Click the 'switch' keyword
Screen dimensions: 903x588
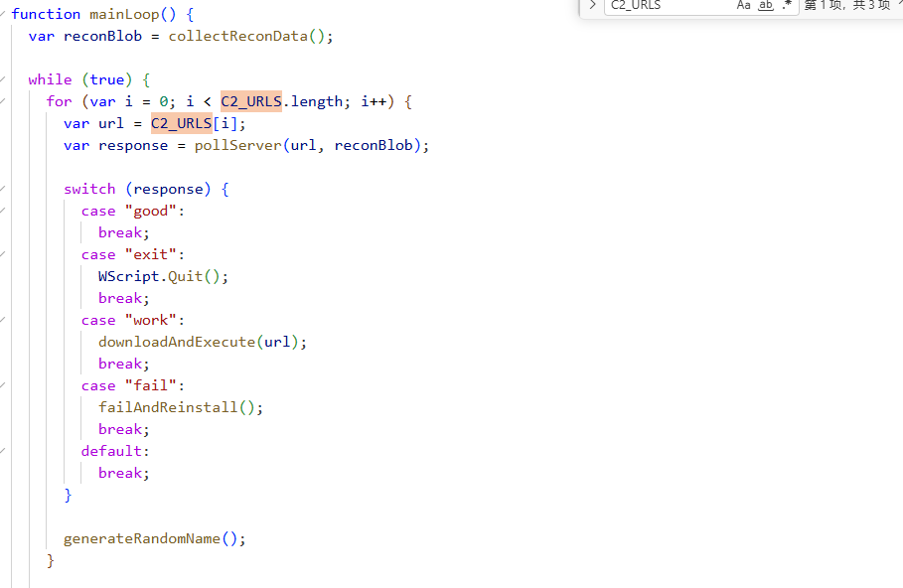[x=89, y=190]
